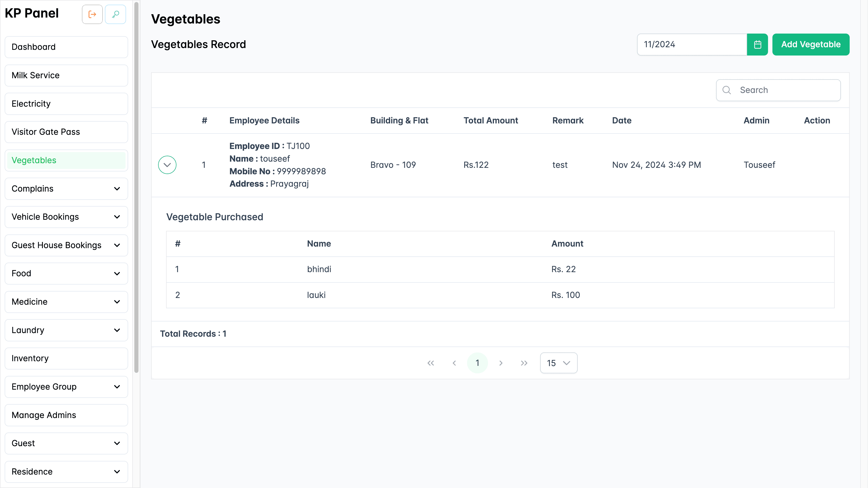
Task: Open the Food section dropdown
Action: coord(66,273)
